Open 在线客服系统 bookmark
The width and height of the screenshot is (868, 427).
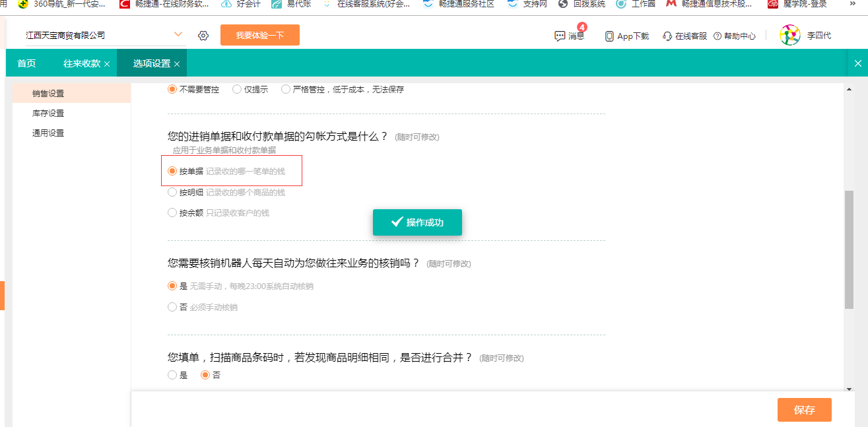(x=366, y=4)
